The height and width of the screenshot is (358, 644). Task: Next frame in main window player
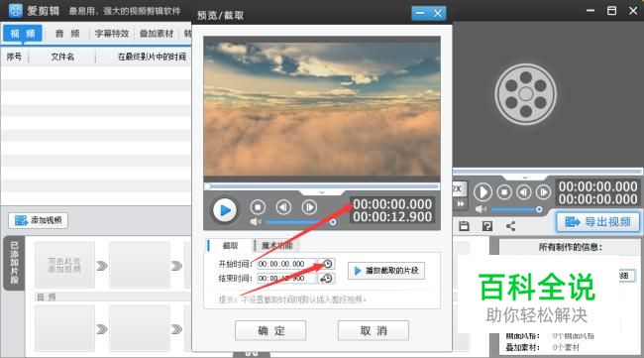coord(543,192)
